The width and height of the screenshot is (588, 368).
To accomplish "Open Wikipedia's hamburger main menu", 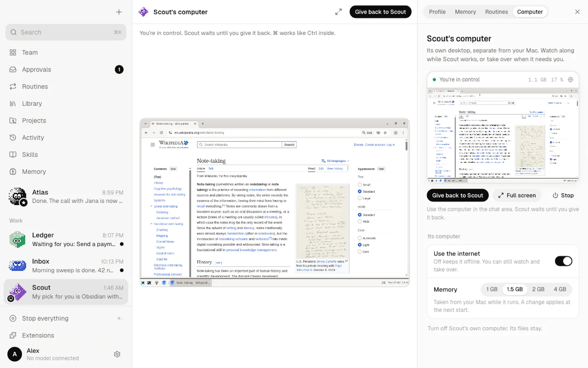I will point(153,145).
